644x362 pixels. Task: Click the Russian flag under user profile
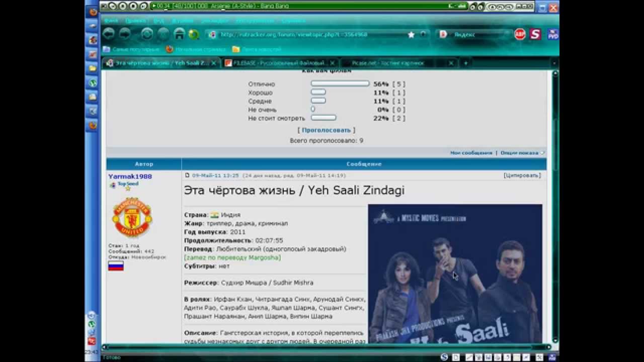coord(116,266)
